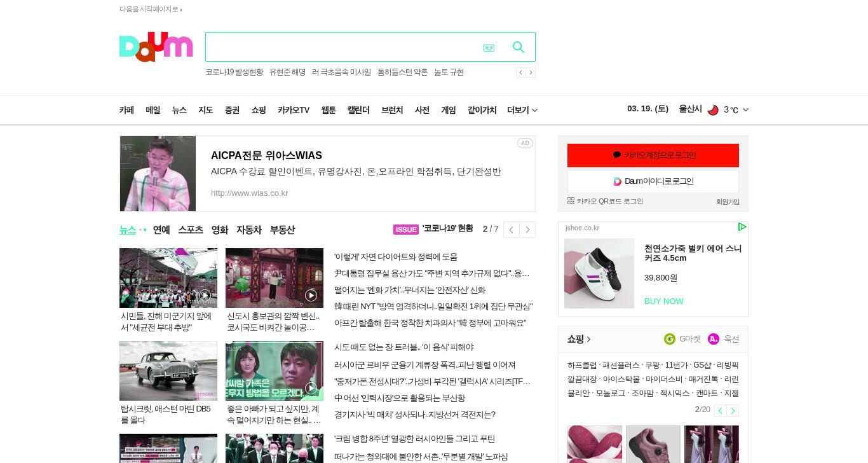Image resolution: width=868 pixels, height=463 pixels.
Task: Open 게임 from the service menu
Action: pos(449,110)
